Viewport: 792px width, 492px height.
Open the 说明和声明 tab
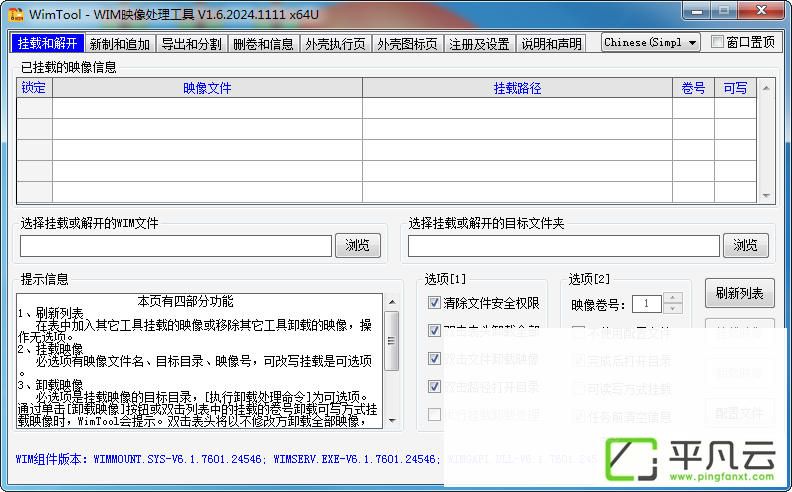click(552, 44)
